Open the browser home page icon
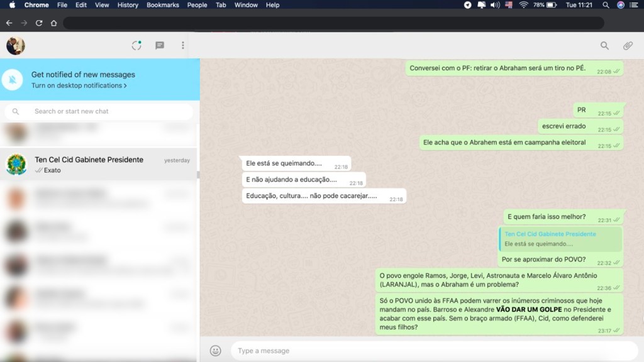 [x=54, y=23]
